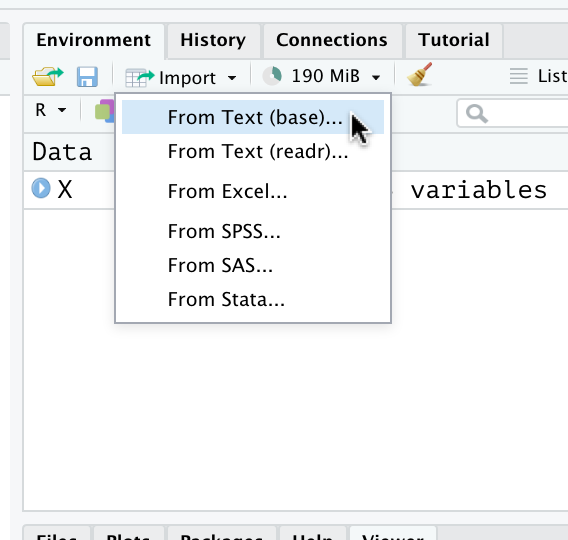Screen dimensions: 568x540
Task: Expand data frame X with blue arrow
Action: point(41,188)
